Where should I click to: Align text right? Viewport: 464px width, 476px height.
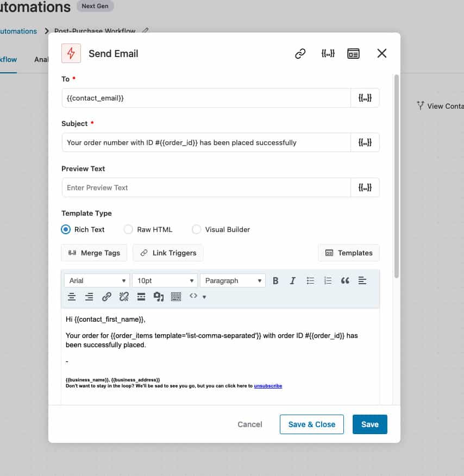89,297
